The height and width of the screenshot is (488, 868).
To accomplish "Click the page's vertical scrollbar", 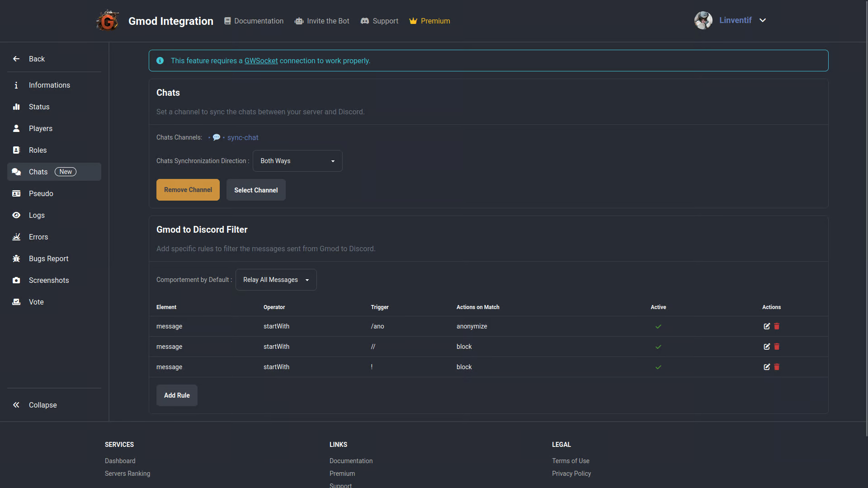I will 866,218.
